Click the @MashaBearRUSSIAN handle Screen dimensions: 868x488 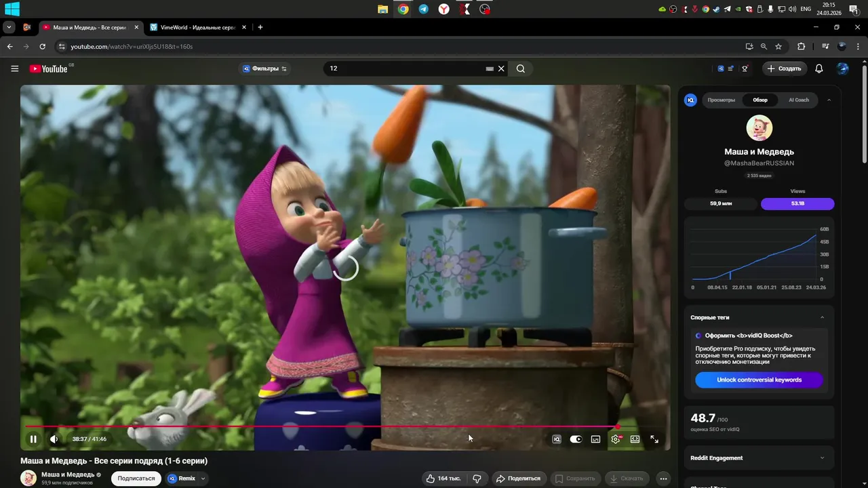click(x=759, y=163)
